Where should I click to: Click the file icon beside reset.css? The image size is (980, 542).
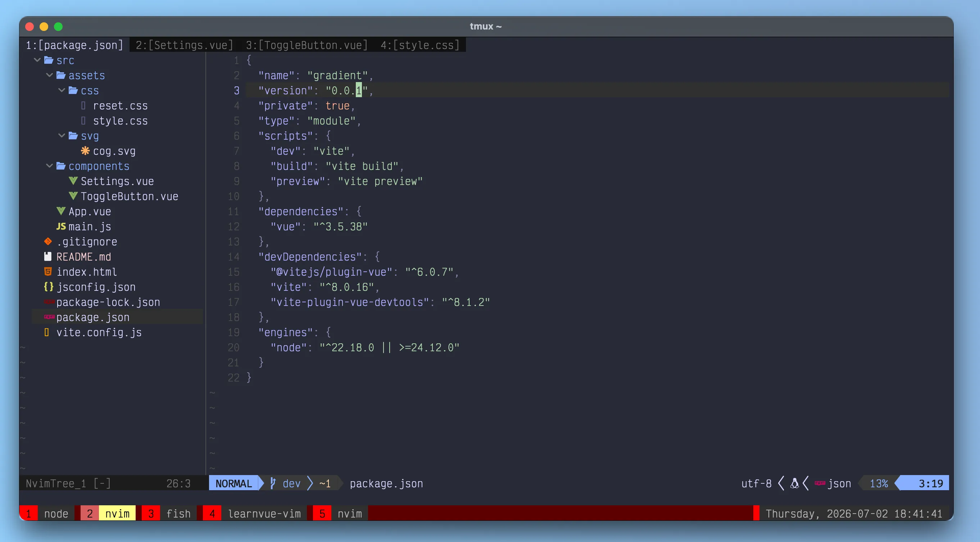coord(83,105)
